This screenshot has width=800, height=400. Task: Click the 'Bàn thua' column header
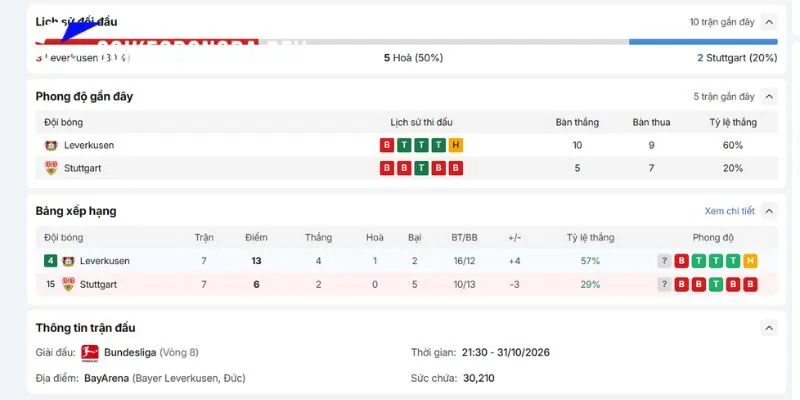tap(651, 122)
